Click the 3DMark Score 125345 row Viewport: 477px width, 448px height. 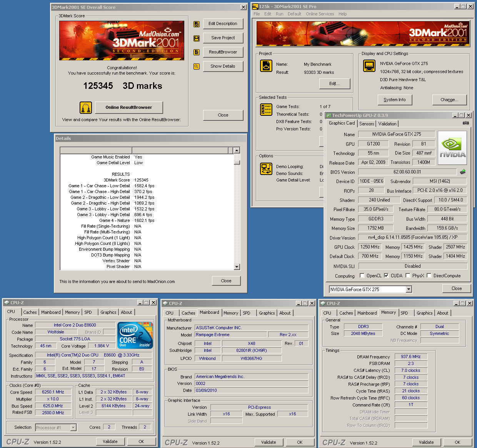pos(147,180)
